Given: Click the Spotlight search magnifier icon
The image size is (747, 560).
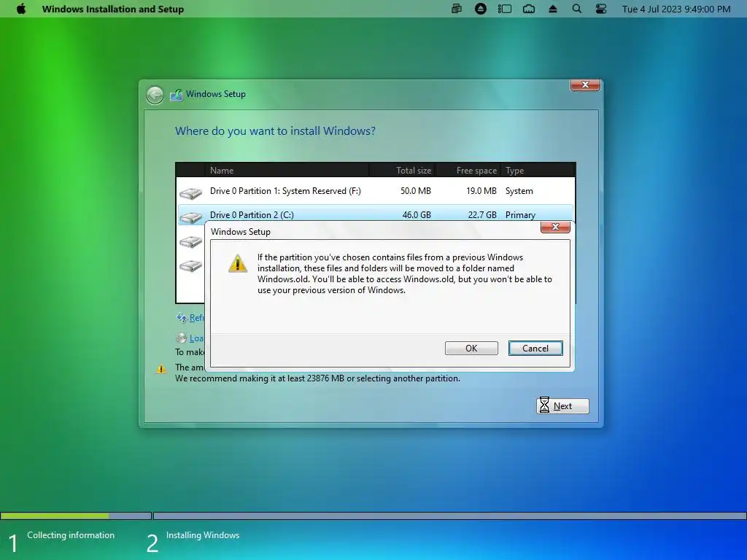Looking at the screenshot, I should [576, 9].
